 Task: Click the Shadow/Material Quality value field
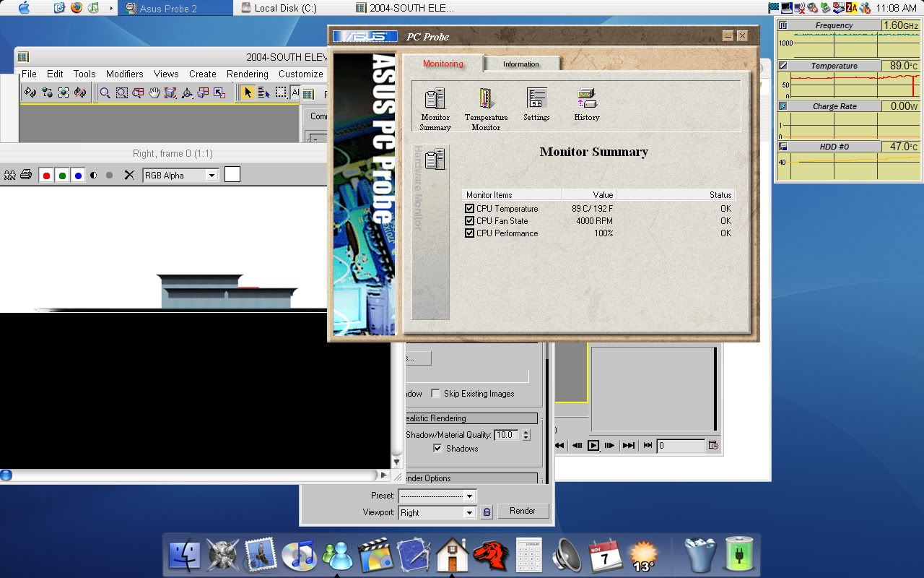coord(506,435)
